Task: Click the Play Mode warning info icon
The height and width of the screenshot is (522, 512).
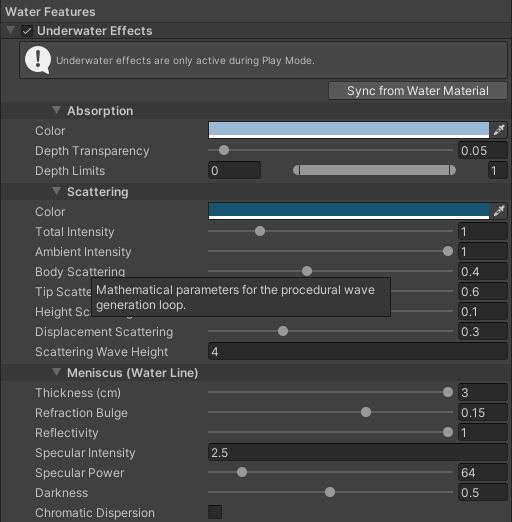Action: click(38, 60)
